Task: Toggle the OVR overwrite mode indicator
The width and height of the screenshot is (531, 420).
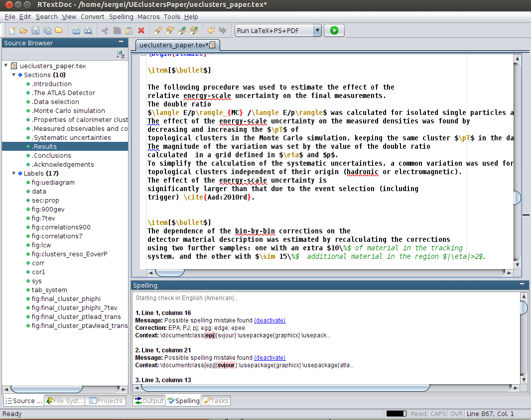Action: [456, 414]
